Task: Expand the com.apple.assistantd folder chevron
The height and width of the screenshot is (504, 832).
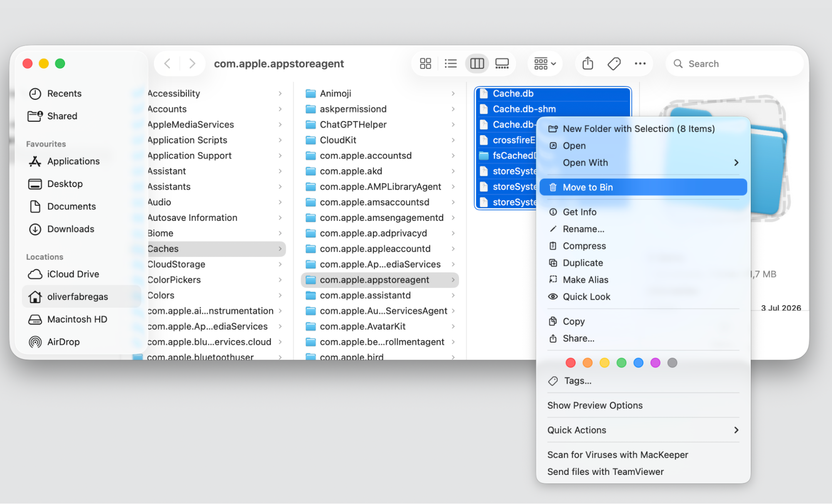Action: coord(453,295)
